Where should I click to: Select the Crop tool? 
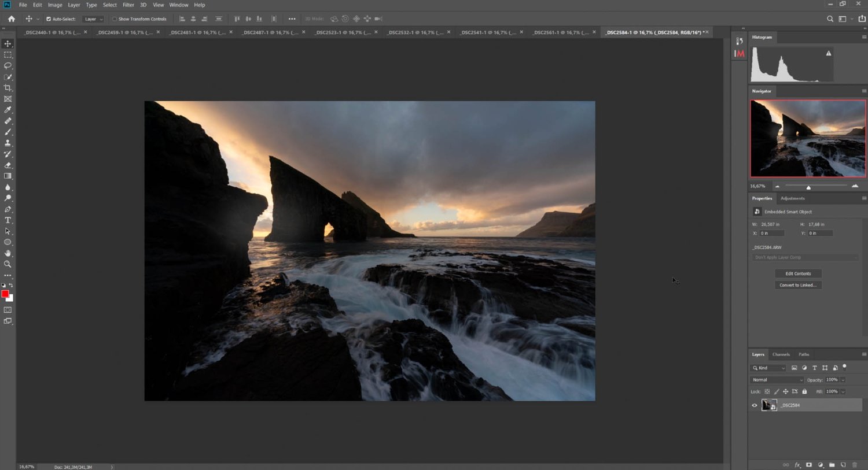click(x=8, y=88)
